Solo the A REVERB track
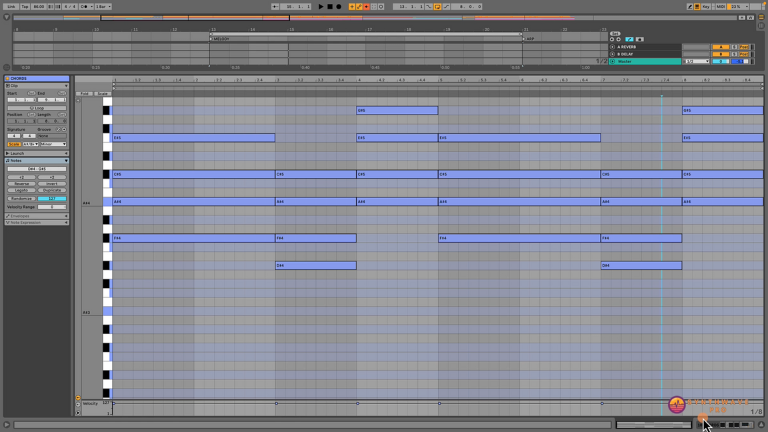The width and height of the screenshot is (768, 432). [734, 47]
